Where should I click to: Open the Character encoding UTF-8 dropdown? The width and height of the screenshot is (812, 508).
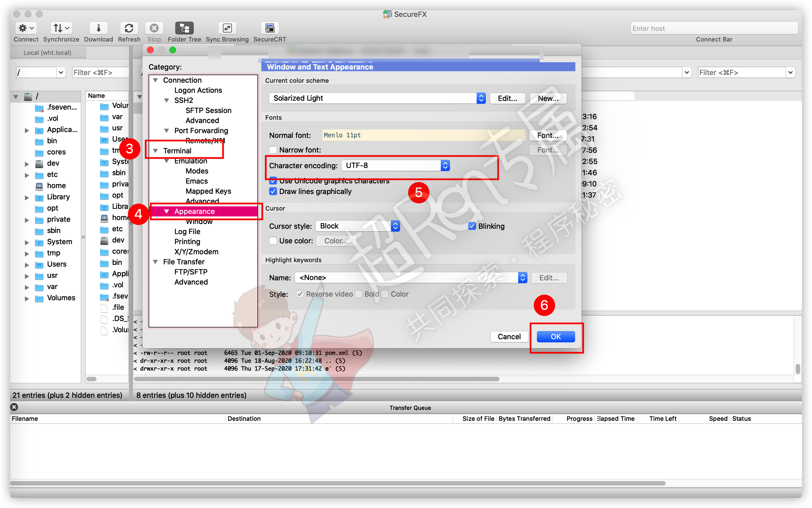pyautogui.click(x=396, y=165)
